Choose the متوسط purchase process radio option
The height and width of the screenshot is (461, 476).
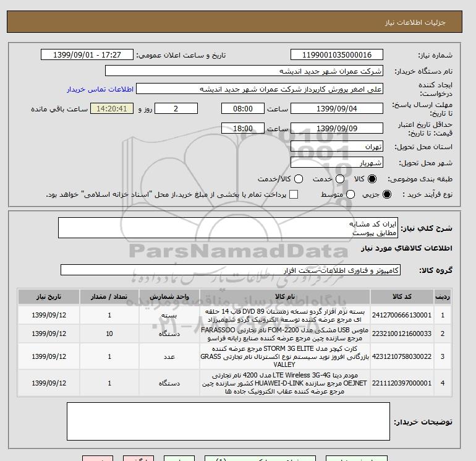[x=351, y=194]
